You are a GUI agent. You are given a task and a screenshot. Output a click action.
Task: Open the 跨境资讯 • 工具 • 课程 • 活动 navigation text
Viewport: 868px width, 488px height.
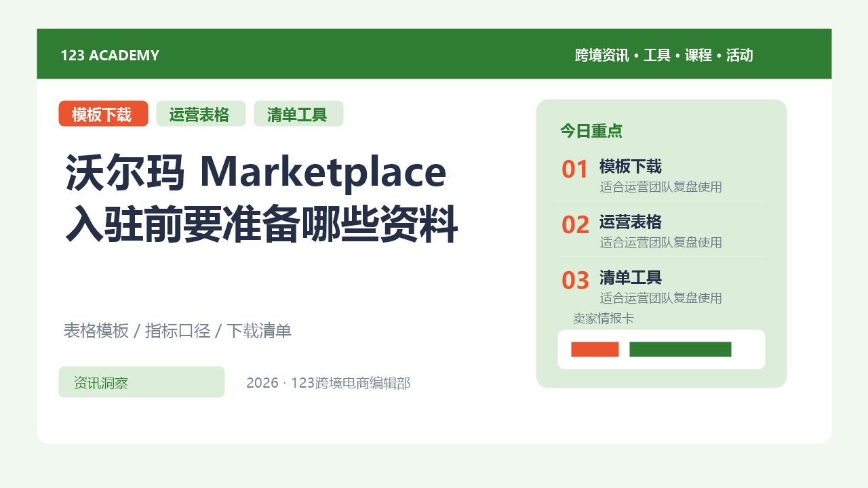tap(664, 56)
